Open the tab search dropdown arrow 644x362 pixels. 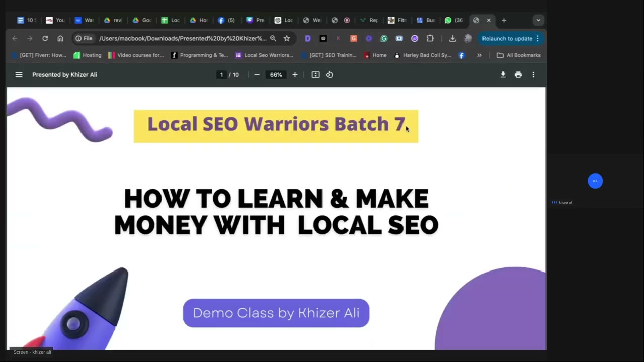[538, 20]
